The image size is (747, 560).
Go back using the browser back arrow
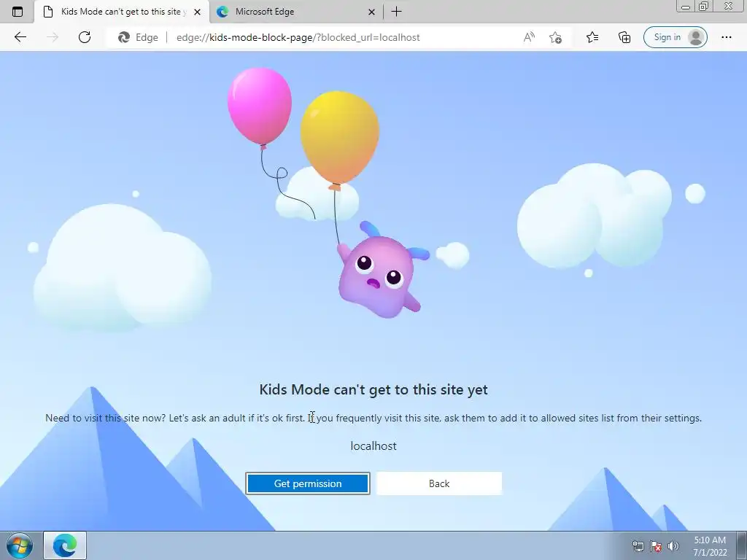click(x=20, y=37)
